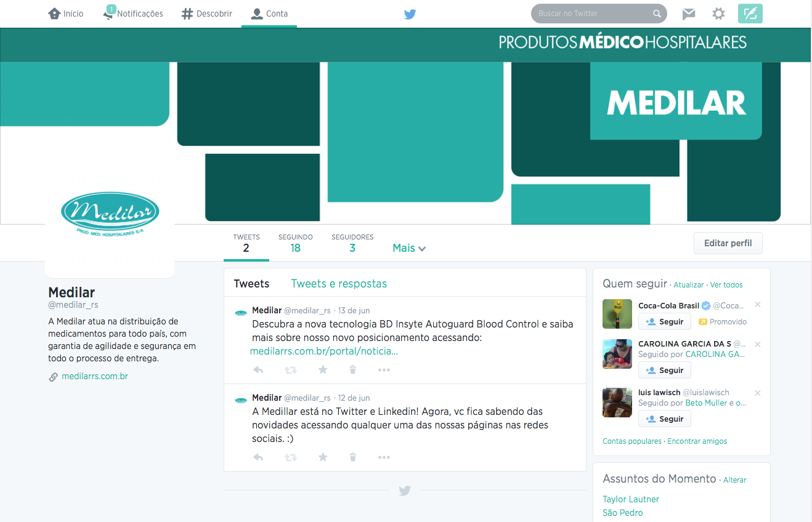Follow luis lawisch with Seguir button
This screenshot has height=522, width=812.
click(x=665, y=419)
